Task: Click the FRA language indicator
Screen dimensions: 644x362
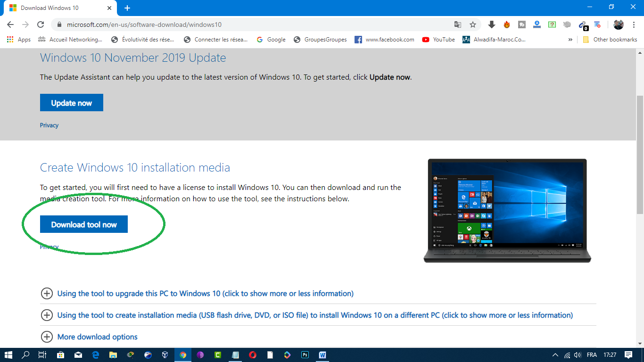Action: (x=592, y=355)
